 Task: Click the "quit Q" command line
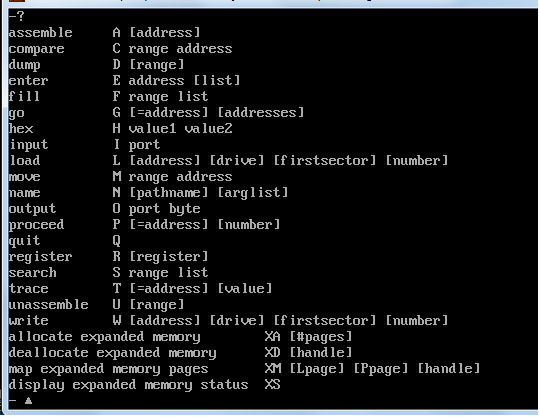tap(64, 240)
